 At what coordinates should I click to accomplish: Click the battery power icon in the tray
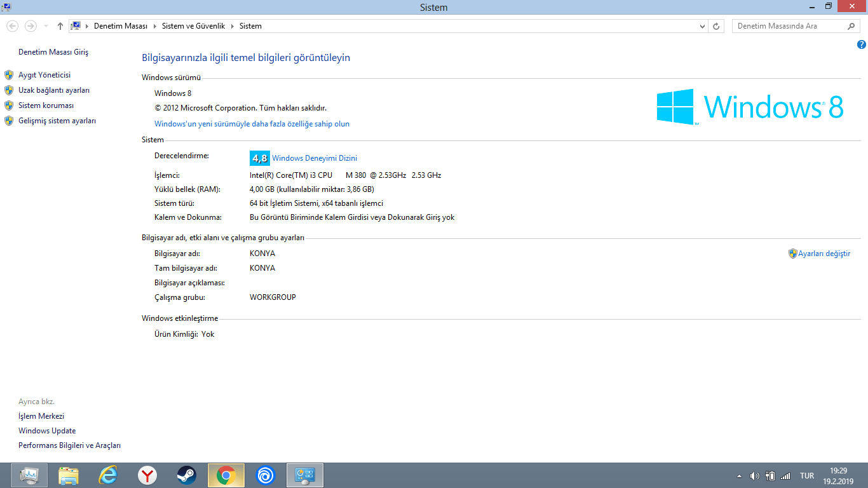pos(770,476)
